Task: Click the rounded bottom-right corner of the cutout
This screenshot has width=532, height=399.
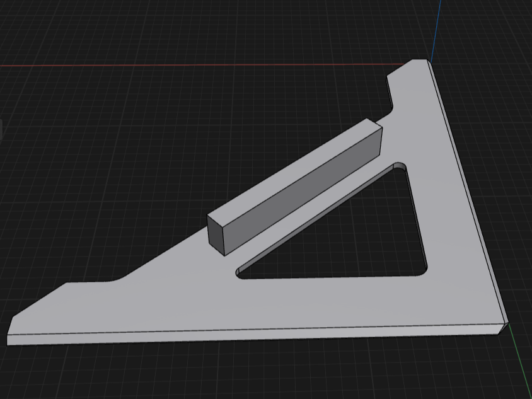Action: (x=424, y=270)
